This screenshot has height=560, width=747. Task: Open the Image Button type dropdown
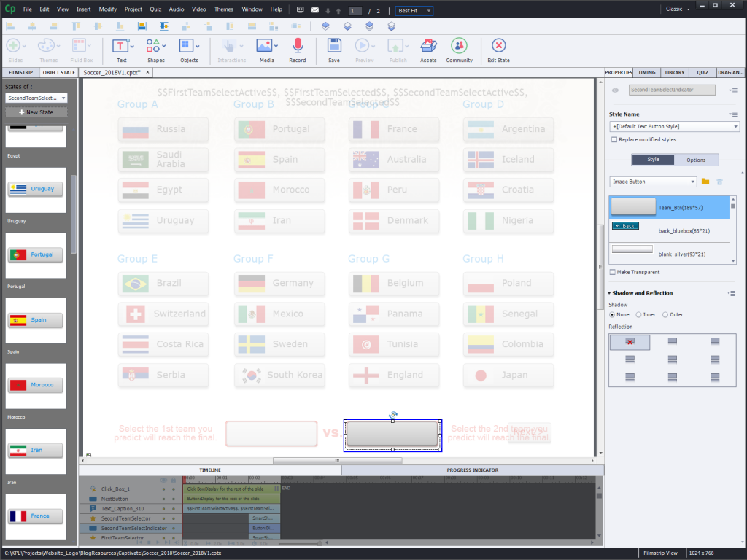(653, 182)
